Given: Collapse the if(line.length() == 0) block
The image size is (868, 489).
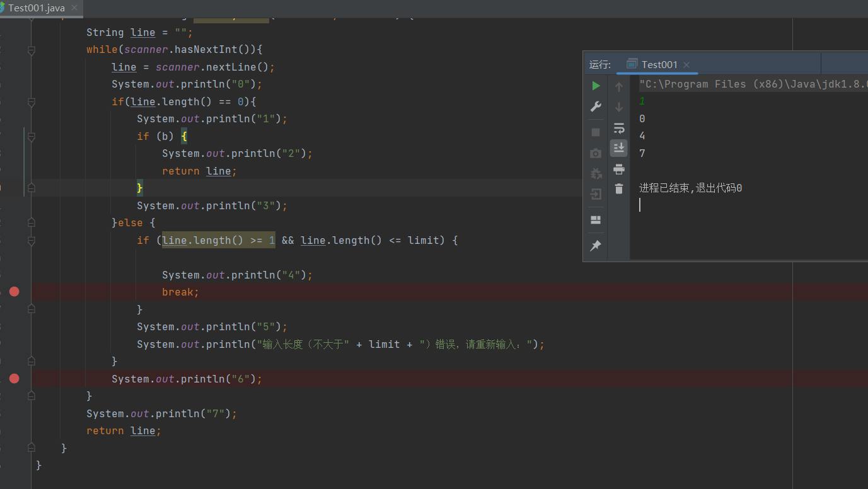Looking at the screenshot, I should [31, 102].
